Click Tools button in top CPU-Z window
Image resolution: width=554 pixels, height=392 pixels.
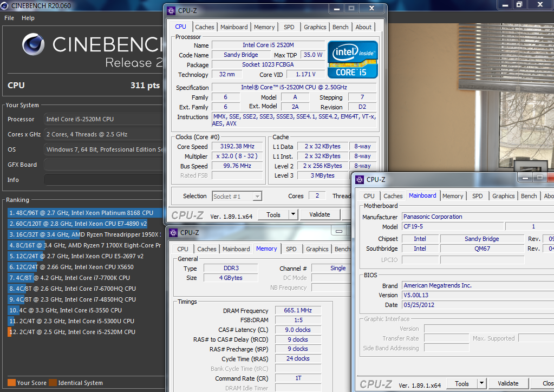click(x=273, y=215)
